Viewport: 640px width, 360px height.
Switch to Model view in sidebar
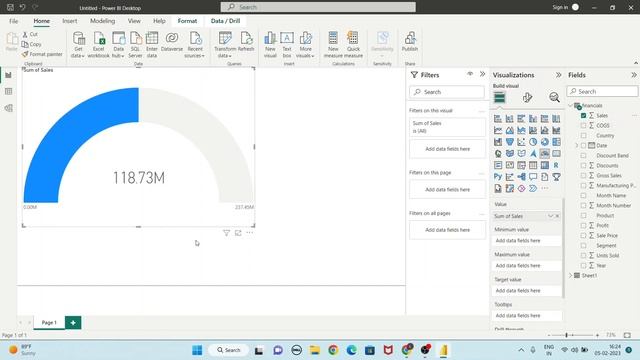pos(9,108)
